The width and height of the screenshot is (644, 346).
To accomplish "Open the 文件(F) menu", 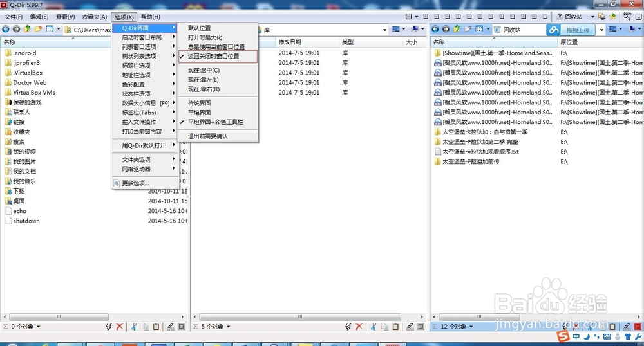I will click(14, 17).
